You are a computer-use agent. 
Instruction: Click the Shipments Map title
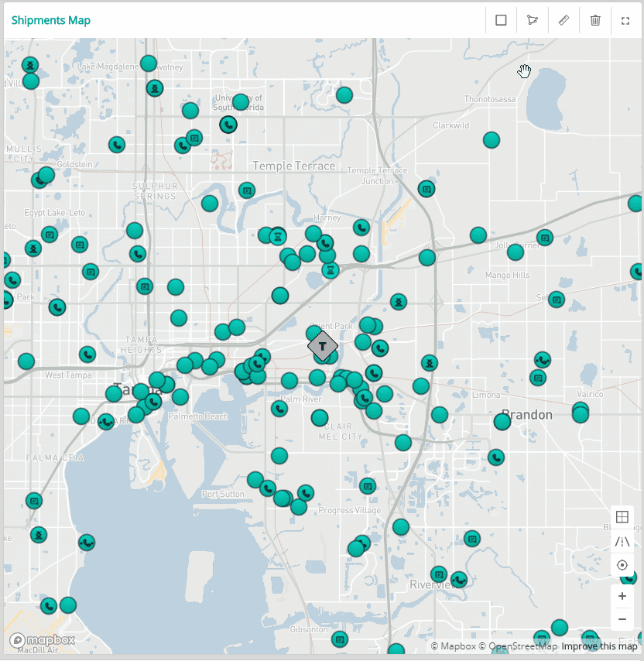click(51, 20)
